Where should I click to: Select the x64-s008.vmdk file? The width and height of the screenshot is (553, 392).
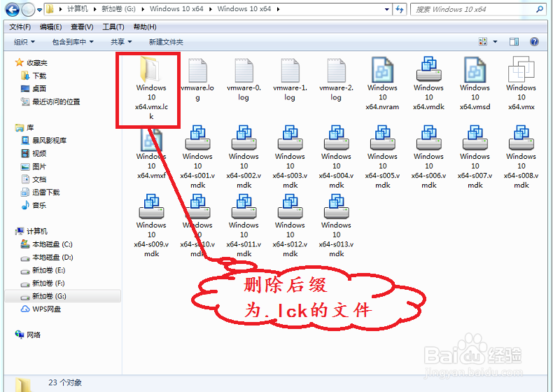pyautogui.click(x=521, y=157)
